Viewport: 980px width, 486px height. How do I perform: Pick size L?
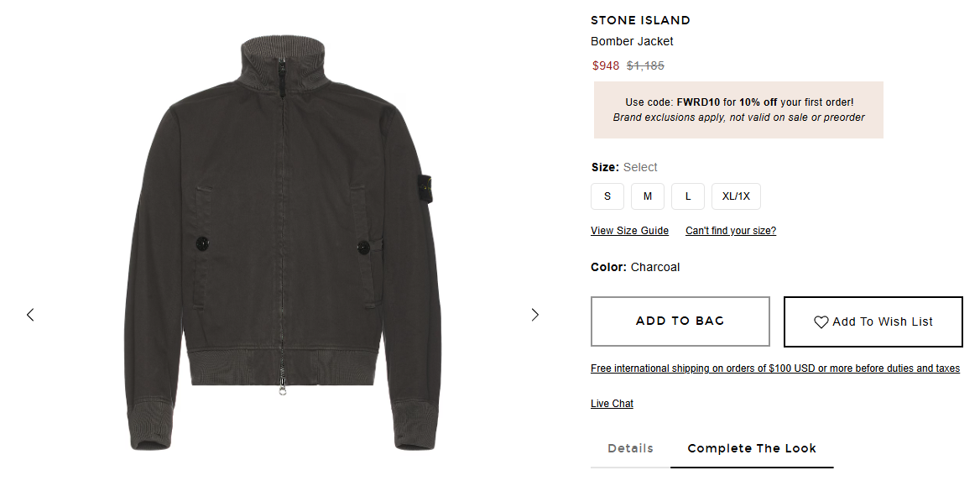688,196
